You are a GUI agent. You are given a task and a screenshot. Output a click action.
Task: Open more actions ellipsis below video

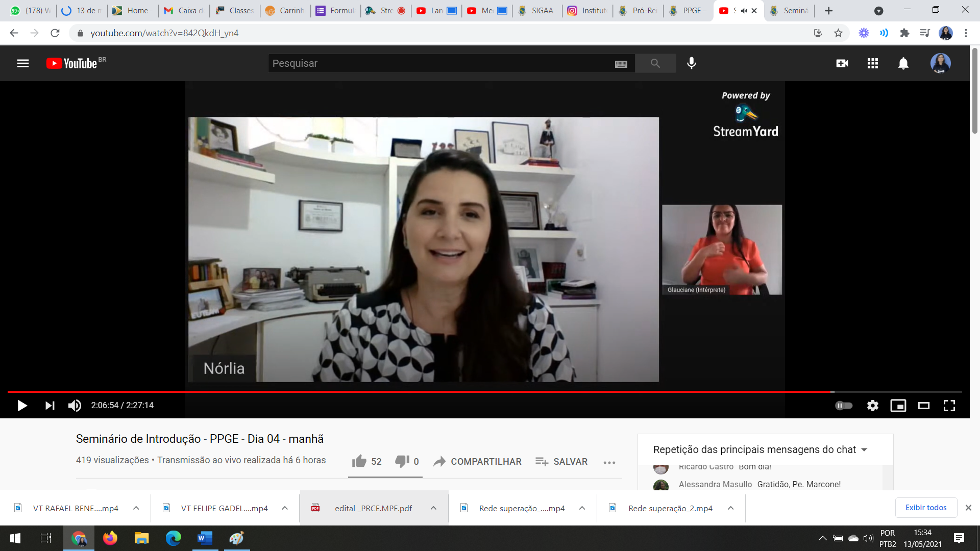609,462
